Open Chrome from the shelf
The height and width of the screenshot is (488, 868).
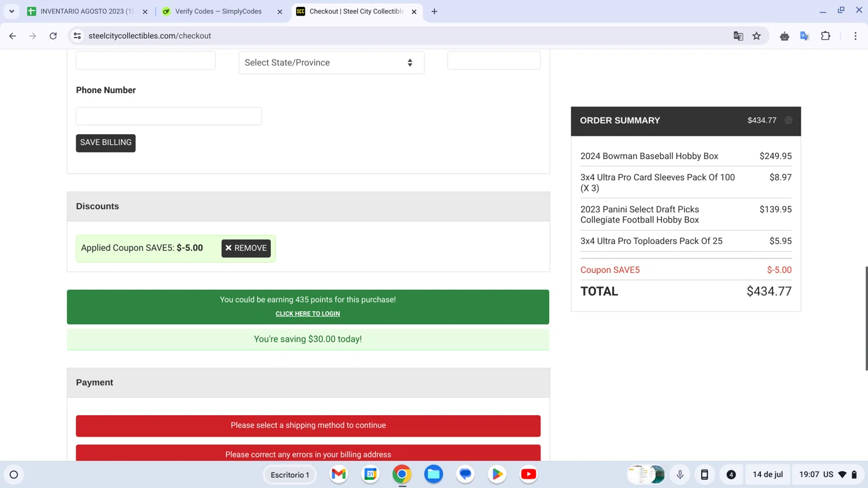point(402,474)
